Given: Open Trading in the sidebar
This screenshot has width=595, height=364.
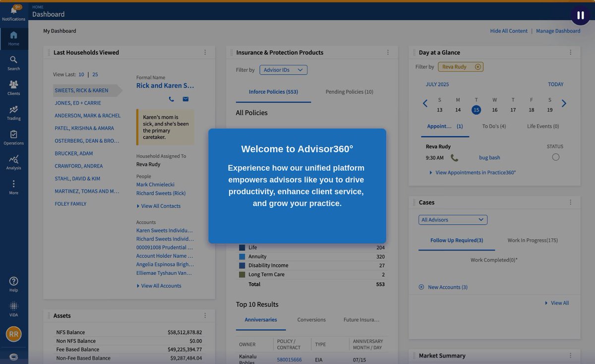Looking at the screenshot, I should (x=13, y=113).
